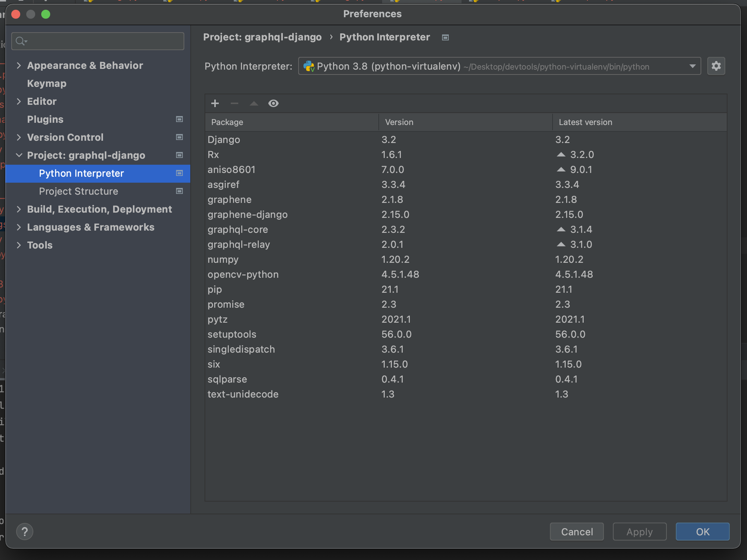The width and height of the screenshot is (747, 560).
Task: Confirm with the OK button
Action: pos(702,532)
